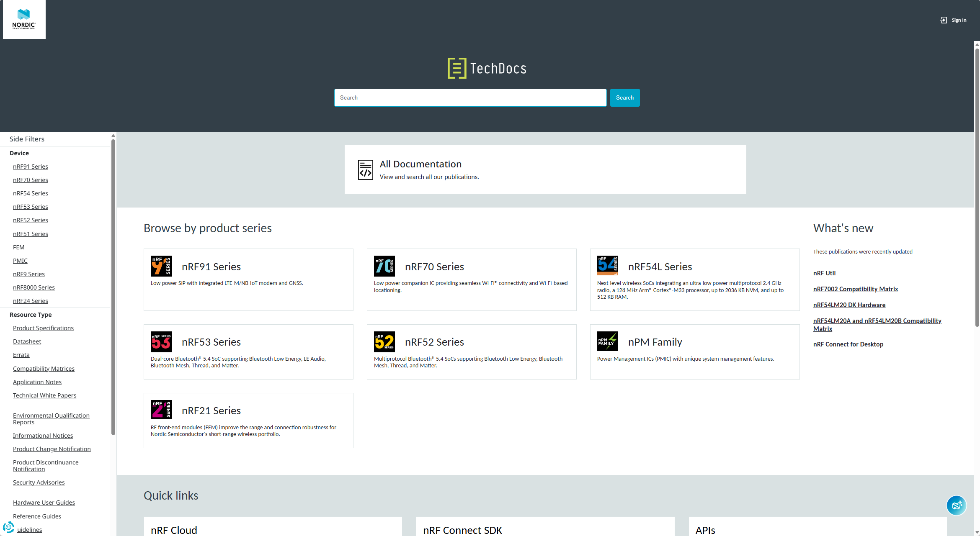
Task: Click the Sign In arrow icon
Action: tap(944, 20)
